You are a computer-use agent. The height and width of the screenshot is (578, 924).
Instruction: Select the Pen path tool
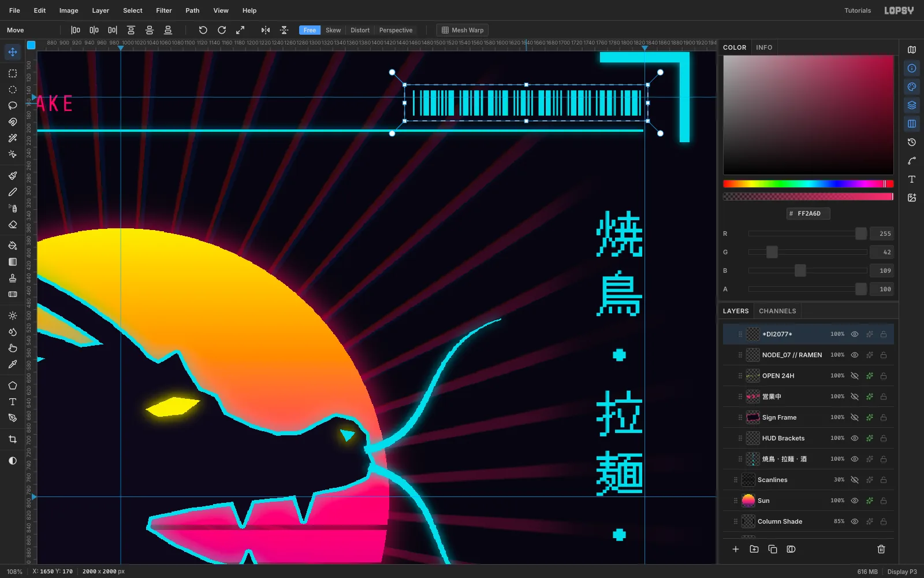[13, 418]
